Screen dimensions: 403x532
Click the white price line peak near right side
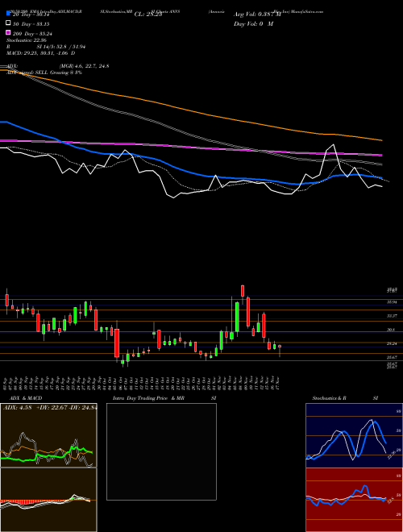(334, 145)
